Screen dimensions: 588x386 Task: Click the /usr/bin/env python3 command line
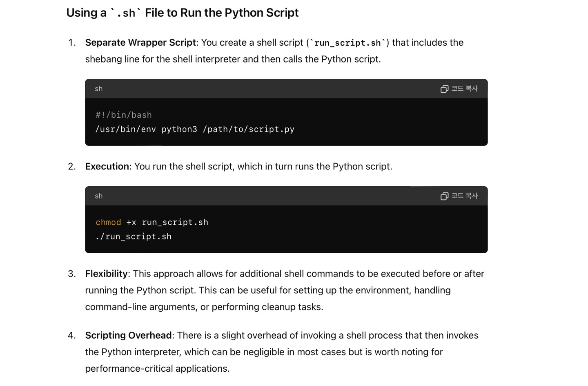click(195, 129)
